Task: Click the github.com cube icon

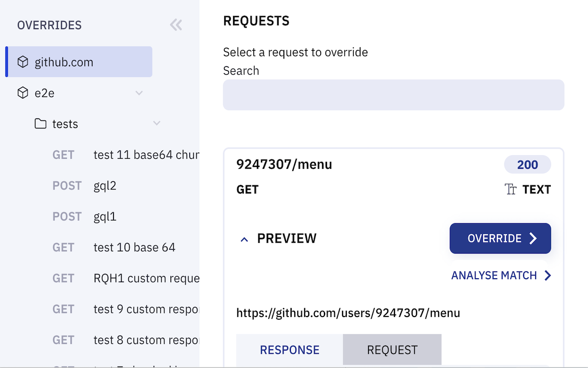Action: click(x=23, y=62)
